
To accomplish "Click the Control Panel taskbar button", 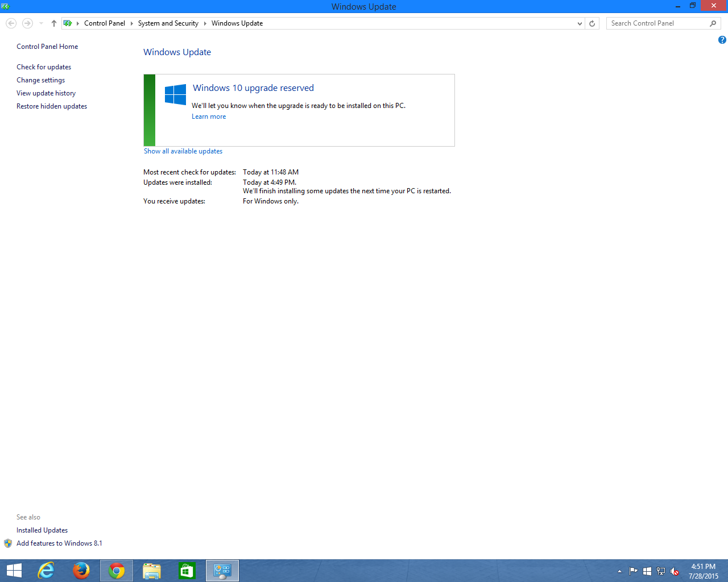I will [222, 571].
